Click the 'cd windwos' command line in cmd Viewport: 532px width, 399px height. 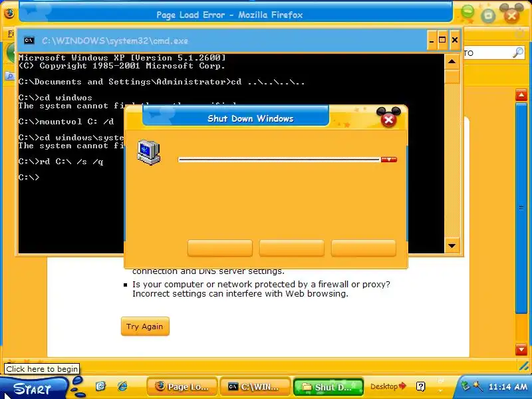tap(55, 98)
